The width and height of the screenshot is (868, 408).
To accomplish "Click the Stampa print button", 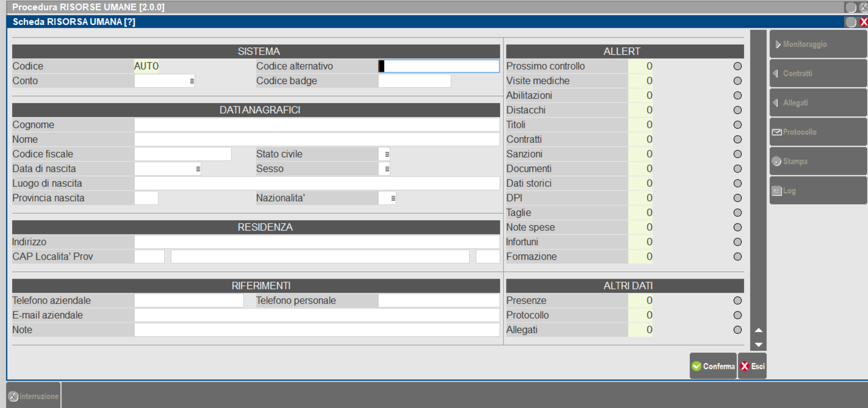I will 818,162.
